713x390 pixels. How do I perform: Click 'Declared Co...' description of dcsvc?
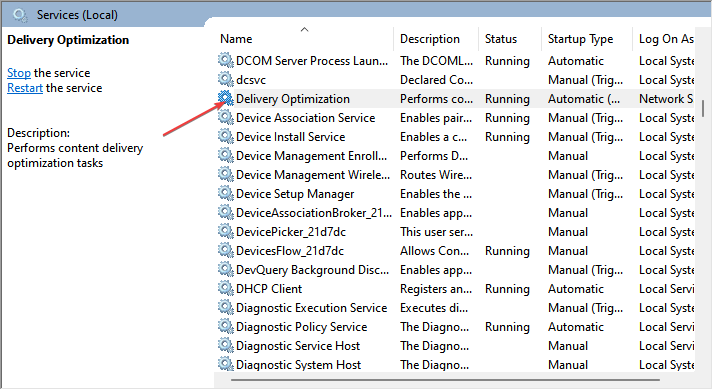437,80
